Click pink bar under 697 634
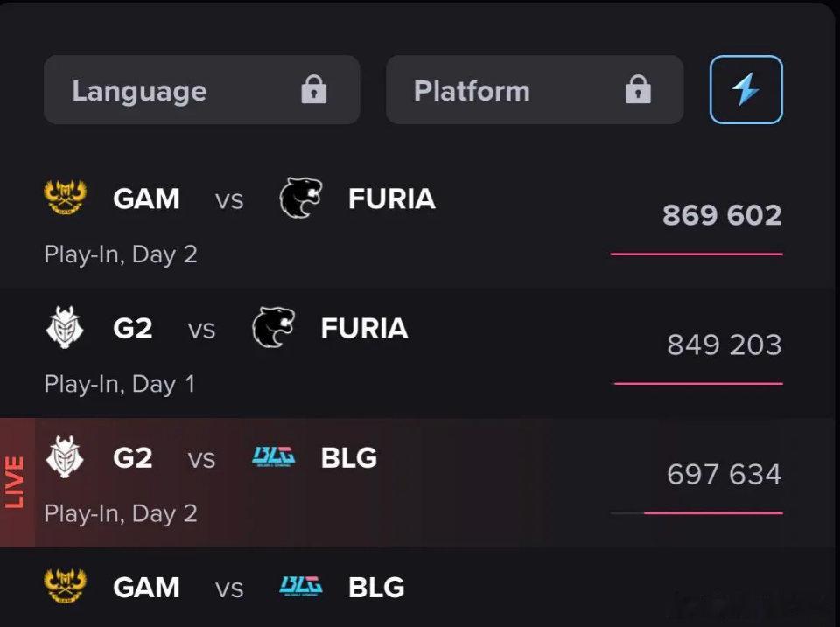The height and width of the screenshot is (627, 840). pyautogui.click(x=713, y=513)
